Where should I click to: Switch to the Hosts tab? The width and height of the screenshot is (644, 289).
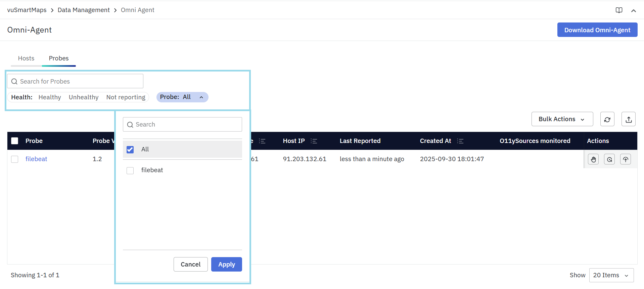coord(26,58)
